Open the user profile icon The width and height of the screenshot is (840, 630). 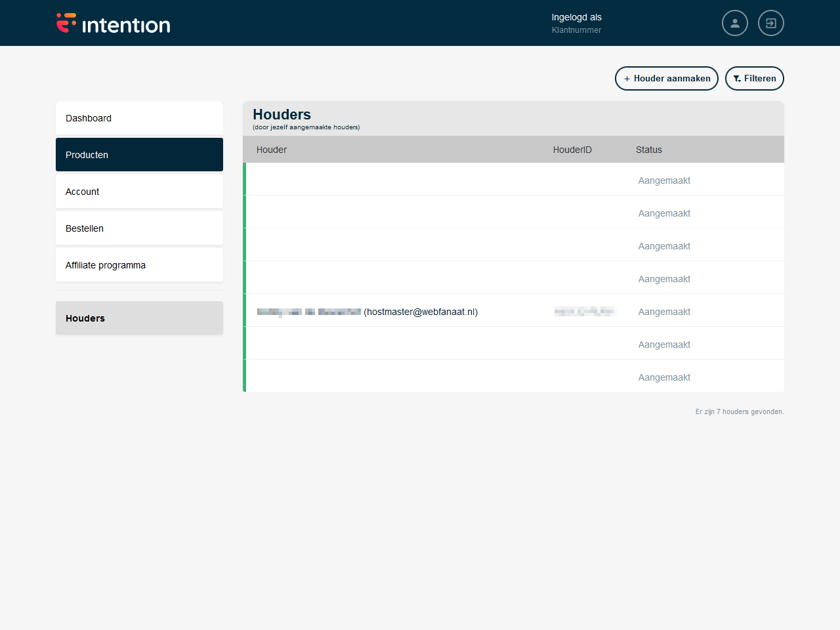[x=734, y=23]
